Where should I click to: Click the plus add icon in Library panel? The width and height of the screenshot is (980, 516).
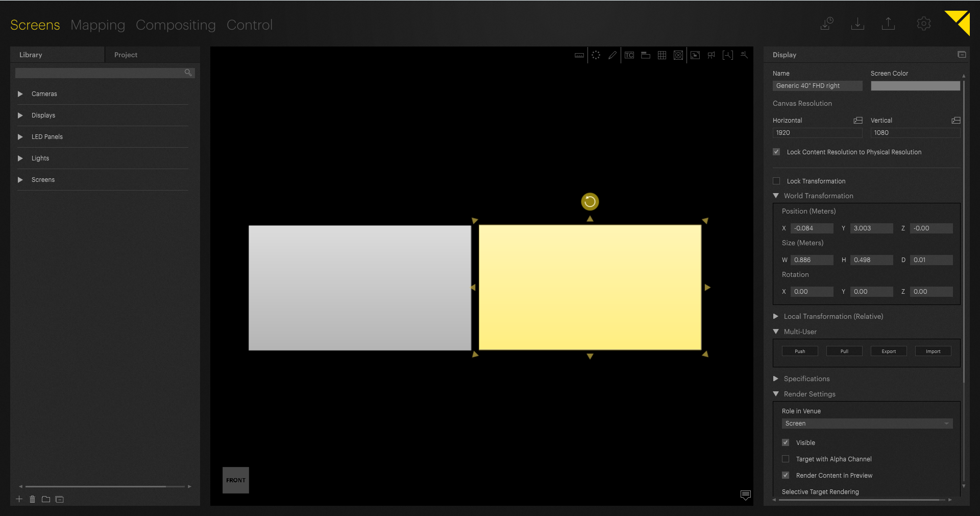(x=19, y=499)
